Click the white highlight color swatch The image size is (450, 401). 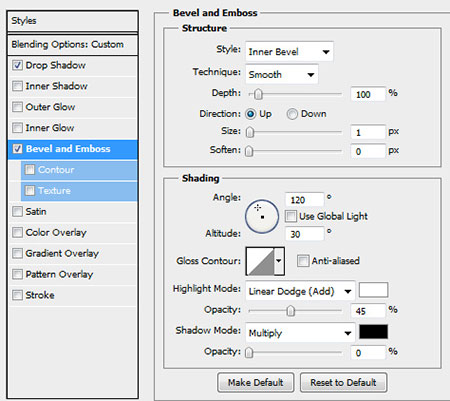(x=373, y=290)
